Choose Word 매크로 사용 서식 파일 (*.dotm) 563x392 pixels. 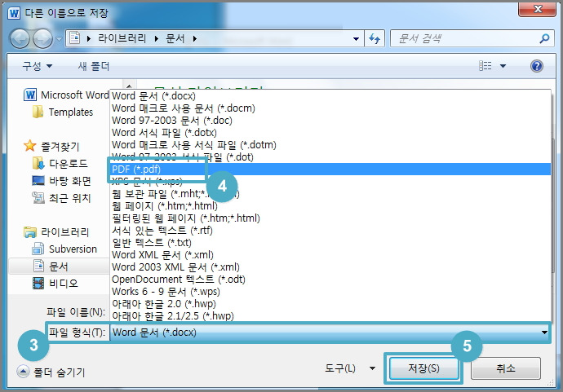(x=330, y=144)
